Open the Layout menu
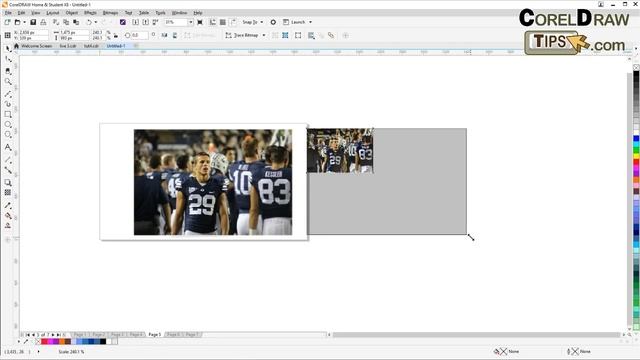Screen dimensions: 640x360 53,13
